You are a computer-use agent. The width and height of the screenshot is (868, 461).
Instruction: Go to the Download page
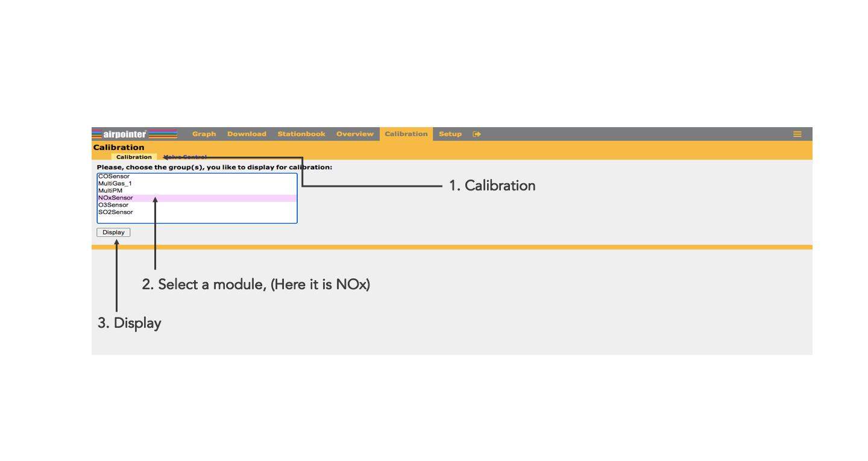coord(247,134)
